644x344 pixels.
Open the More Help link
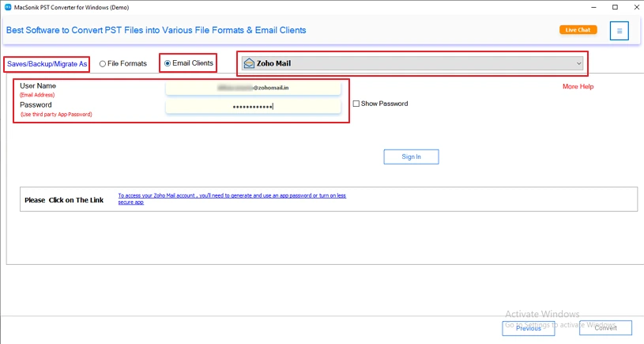[578, 86]
